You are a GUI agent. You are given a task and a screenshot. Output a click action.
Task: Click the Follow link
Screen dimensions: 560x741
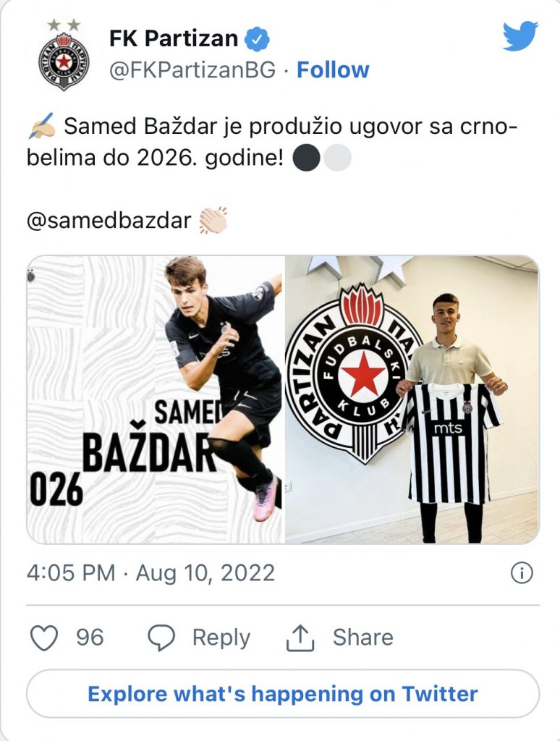click(333, 70)
